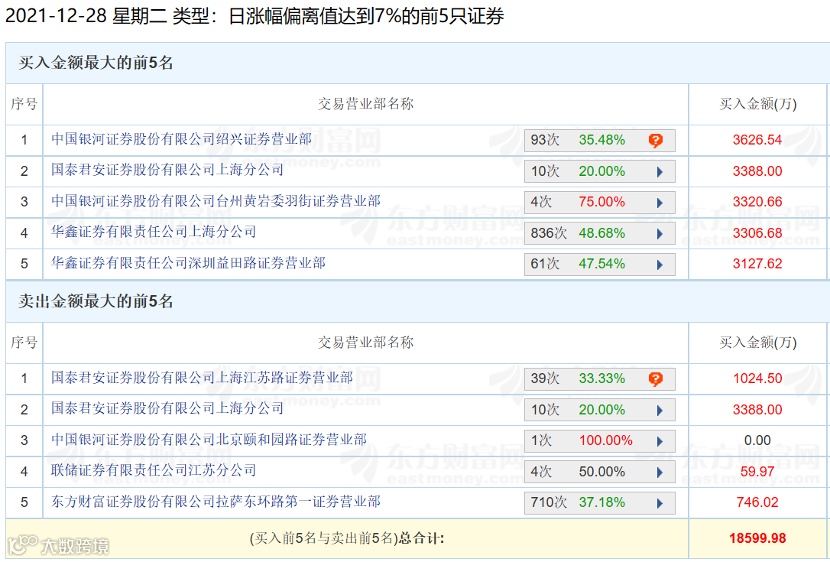Click 93次 35.48% stats box
830x562 pixels.
(600, 140)
